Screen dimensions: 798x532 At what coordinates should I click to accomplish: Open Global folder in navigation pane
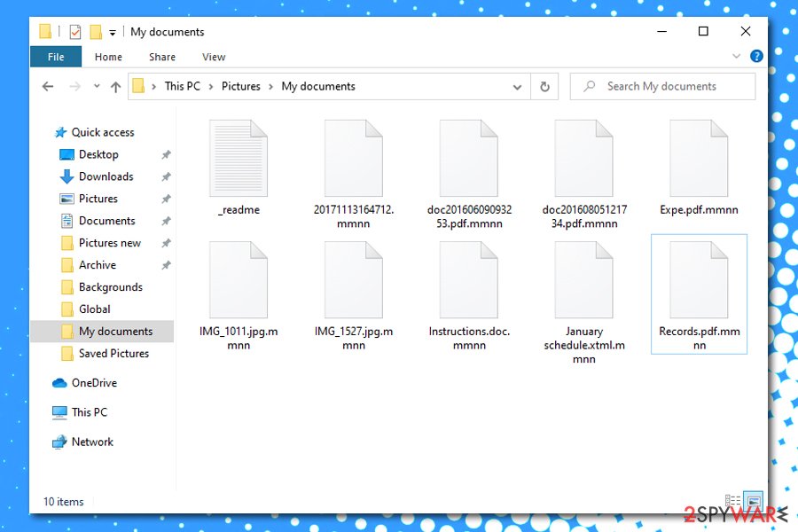tap(94, 309)
